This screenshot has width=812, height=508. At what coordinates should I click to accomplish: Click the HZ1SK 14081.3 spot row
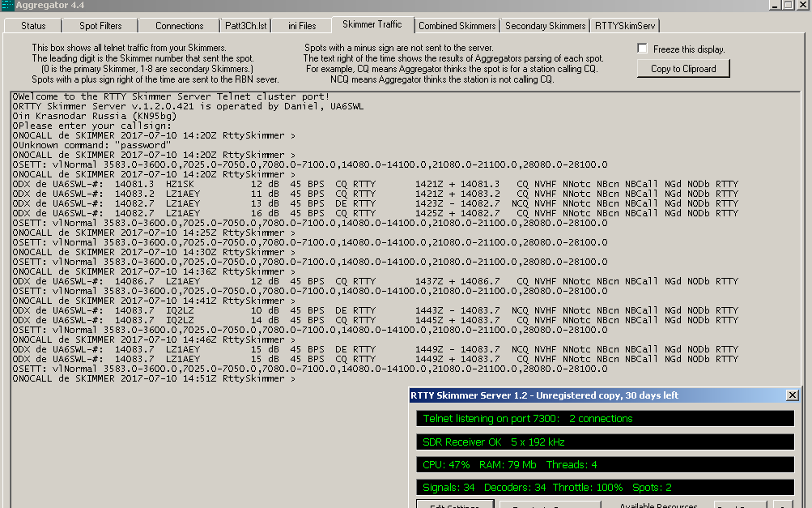pos(376,184)
